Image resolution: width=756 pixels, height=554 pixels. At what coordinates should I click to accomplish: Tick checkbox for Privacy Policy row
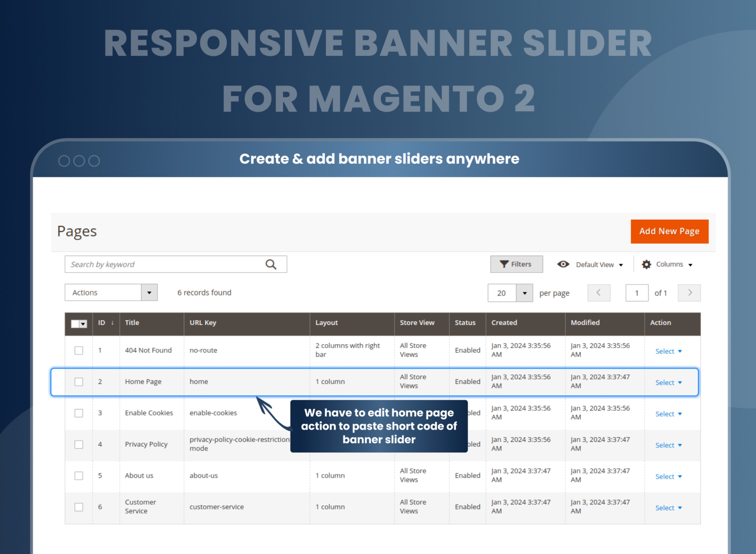coord(79,444)
